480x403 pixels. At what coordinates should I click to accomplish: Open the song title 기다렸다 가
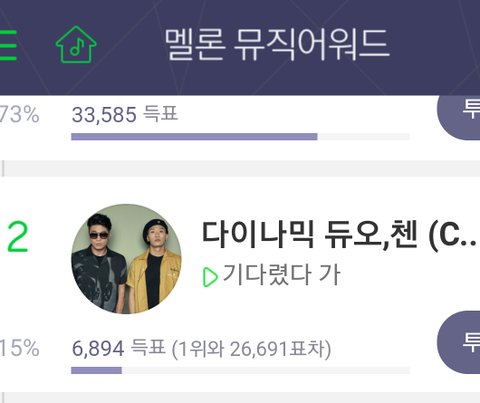(282, 274)
